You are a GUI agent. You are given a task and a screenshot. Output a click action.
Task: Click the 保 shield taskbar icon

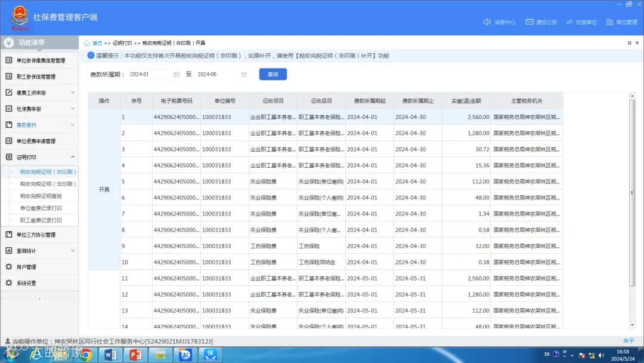(210, 355)
